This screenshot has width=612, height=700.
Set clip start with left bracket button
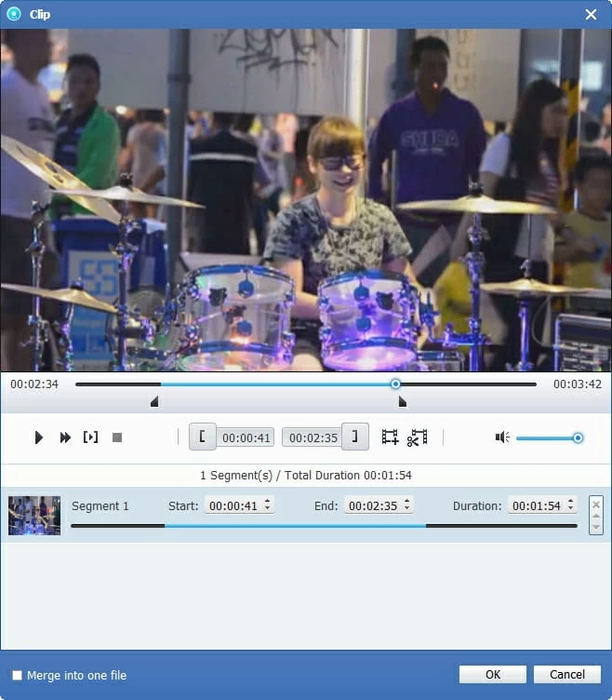203,437
